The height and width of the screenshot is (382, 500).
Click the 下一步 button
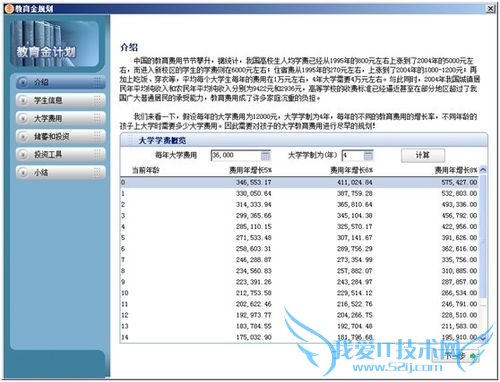[x=456, y=356]
